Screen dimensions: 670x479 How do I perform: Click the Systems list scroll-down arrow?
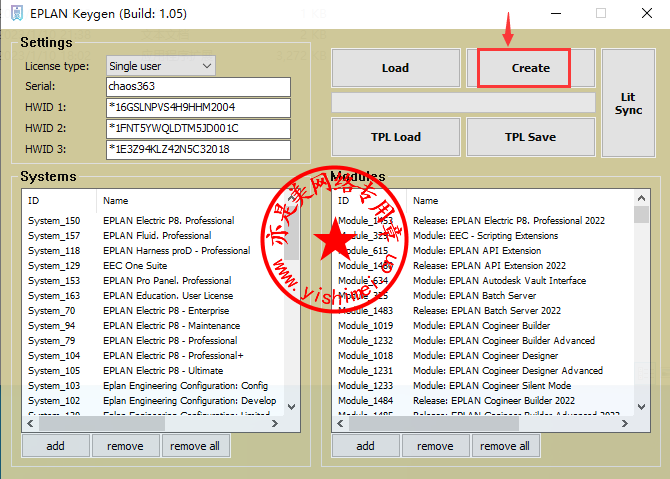(x=291, y=406)
